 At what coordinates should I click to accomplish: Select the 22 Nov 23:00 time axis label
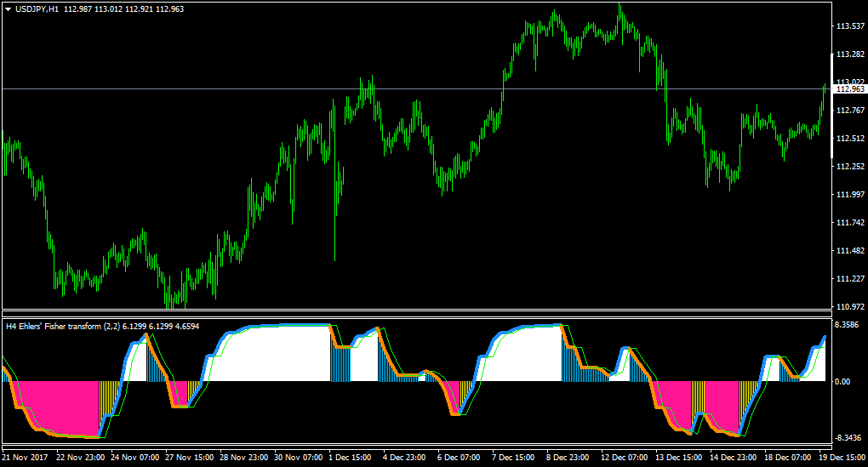(x=80, y=458)
